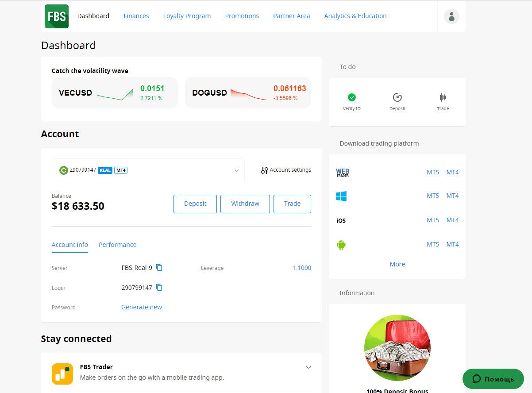Click the Android platform icon

click(341, 245)
